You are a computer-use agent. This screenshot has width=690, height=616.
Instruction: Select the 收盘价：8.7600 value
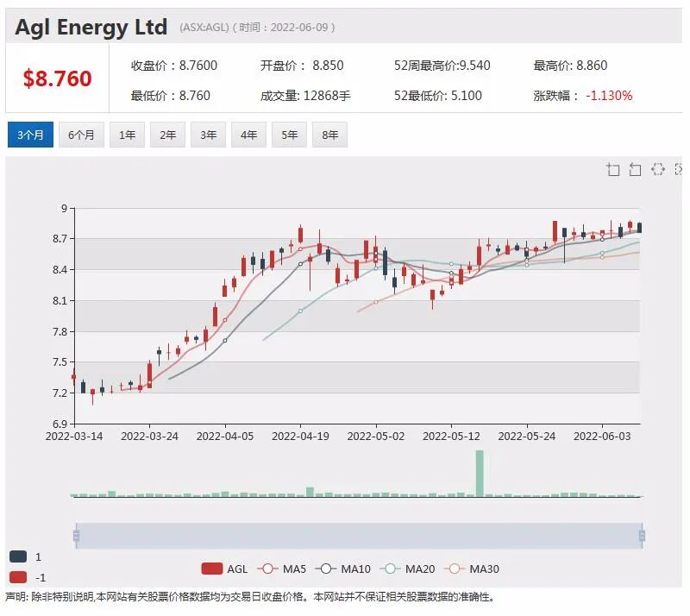174,66
